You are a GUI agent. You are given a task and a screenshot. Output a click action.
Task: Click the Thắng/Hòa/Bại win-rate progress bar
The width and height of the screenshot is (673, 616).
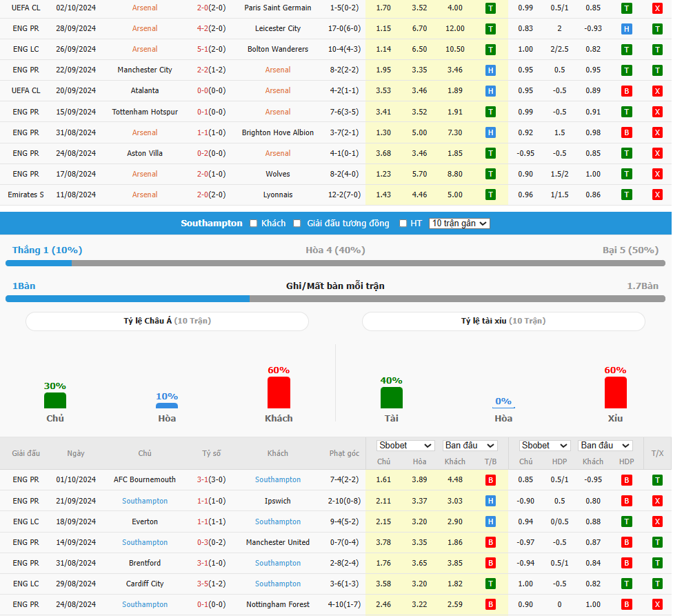point(335,263)
